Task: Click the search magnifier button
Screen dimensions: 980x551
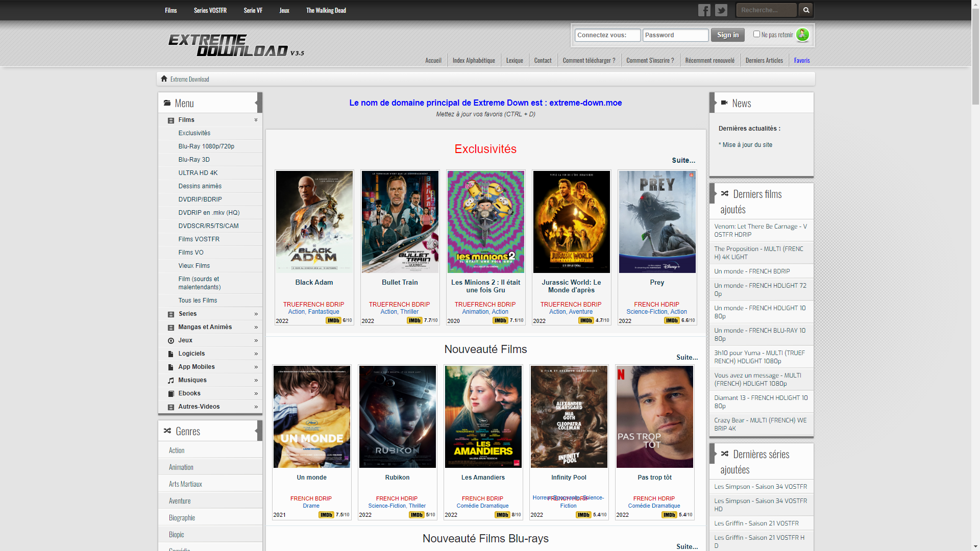Action: [x=806, y=10]
